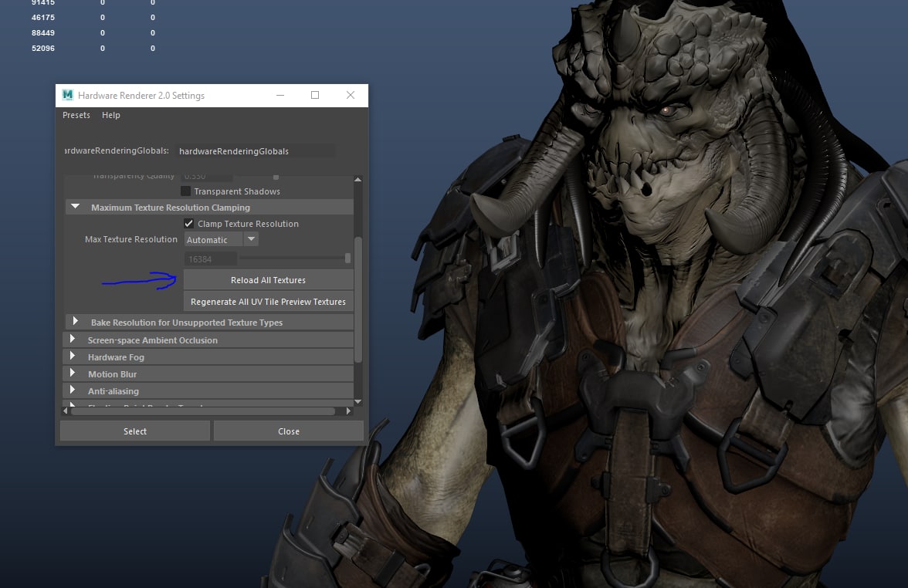
Task: Click the horizontal scrollbar right arrow
Action: tap(348, 411)
